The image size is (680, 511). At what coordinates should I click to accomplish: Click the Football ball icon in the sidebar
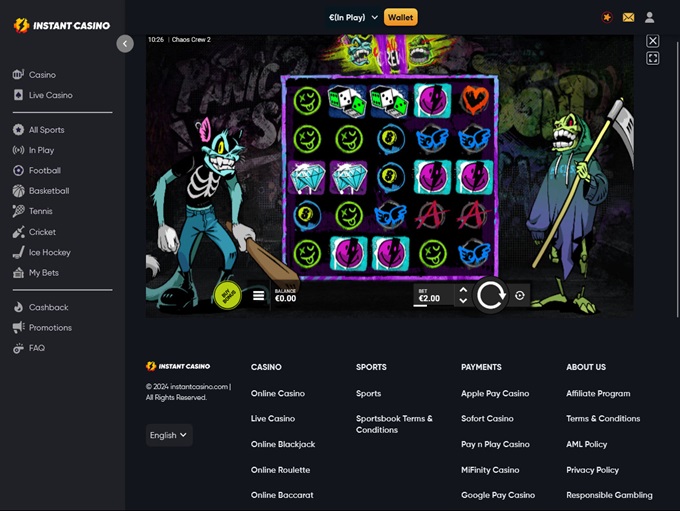[18, 170]
